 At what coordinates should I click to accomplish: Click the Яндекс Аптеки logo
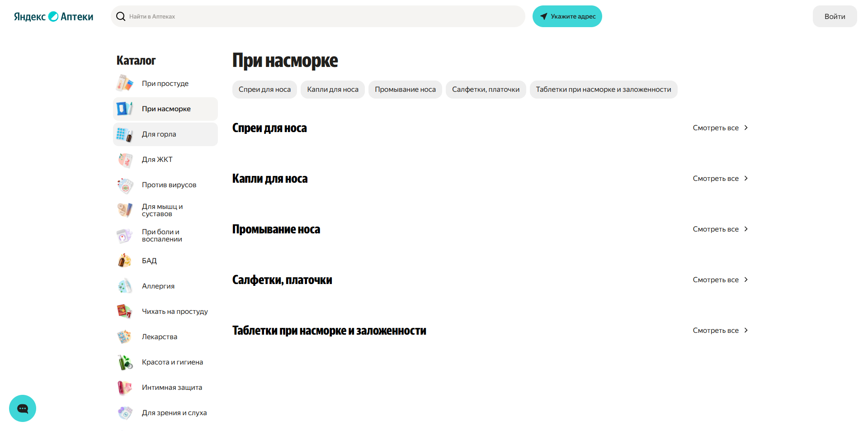(x=53, y=16)
